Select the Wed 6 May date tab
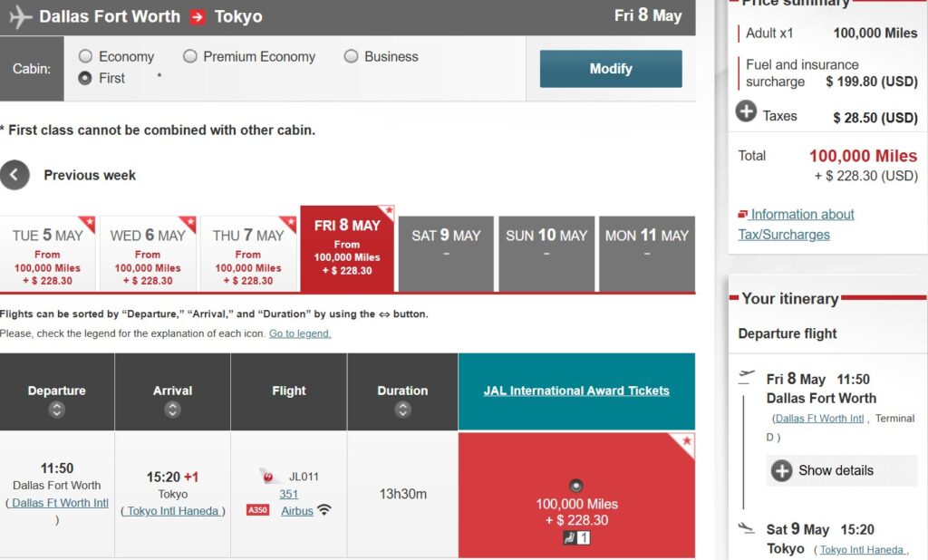The height and width of the screenshot is (560, 928). click(x=148, y=254)
